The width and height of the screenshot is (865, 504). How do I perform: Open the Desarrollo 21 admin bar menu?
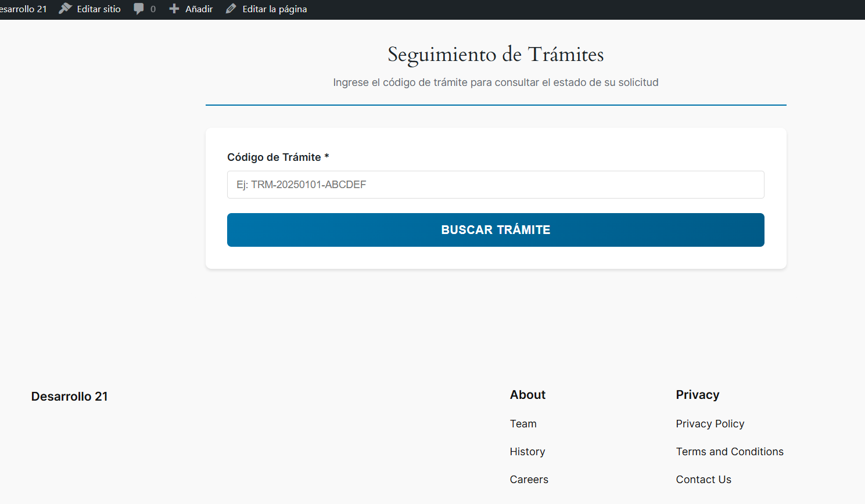point(23,9)
